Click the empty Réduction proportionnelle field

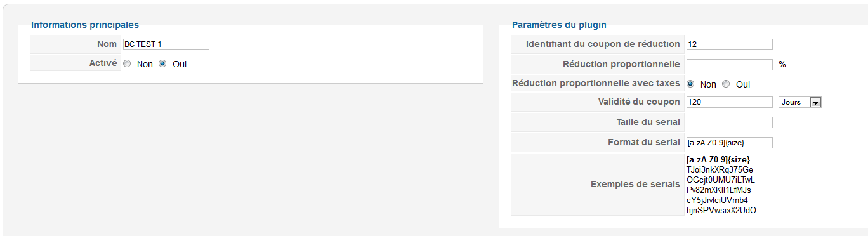pos(729,64)
